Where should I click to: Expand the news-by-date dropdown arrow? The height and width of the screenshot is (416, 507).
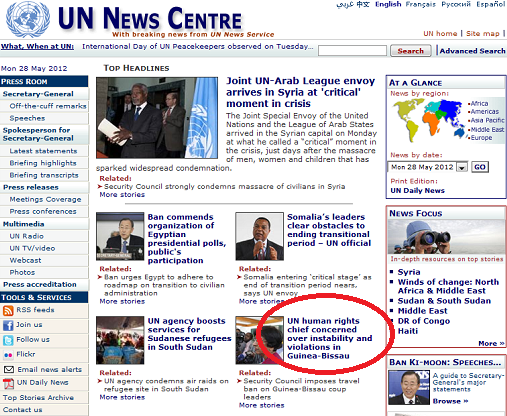[x=462, y=167]
